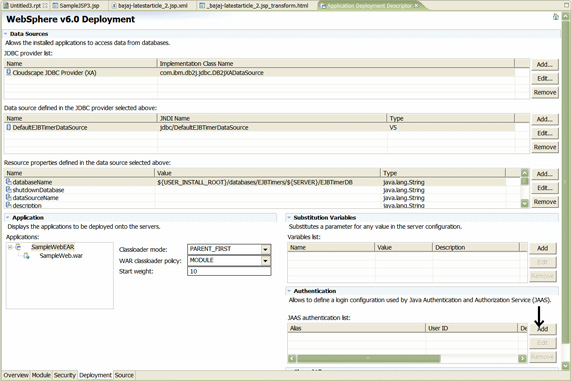
Task: Click the Alias column header in the JAAS list
Action: [356, 328]
